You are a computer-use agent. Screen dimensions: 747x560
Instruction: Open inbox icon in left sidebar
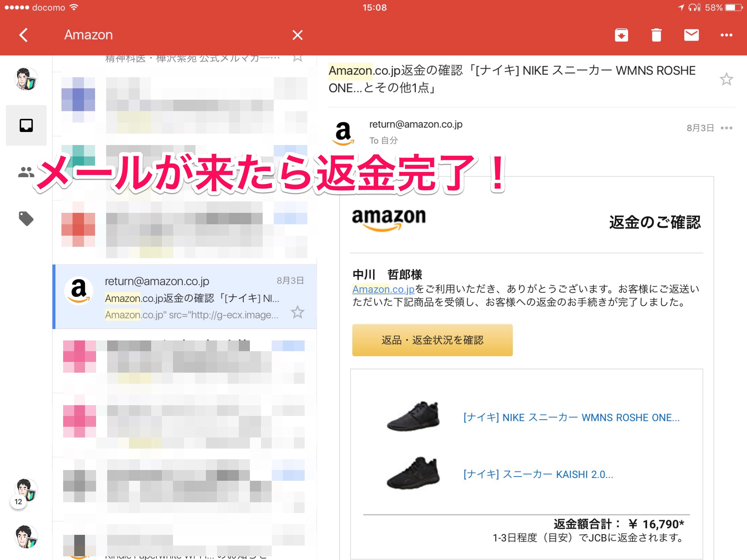pos(26,126)
